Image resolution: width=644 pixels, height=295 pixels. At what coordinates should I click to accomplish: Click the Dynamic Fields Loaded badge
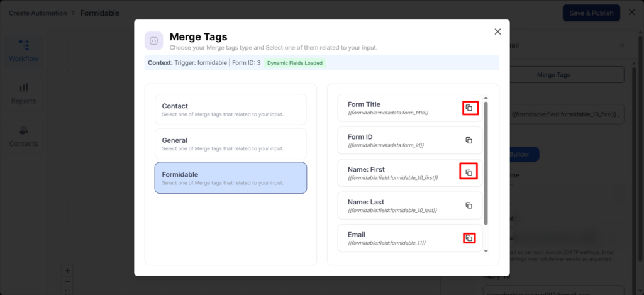(x=294, y=63)
